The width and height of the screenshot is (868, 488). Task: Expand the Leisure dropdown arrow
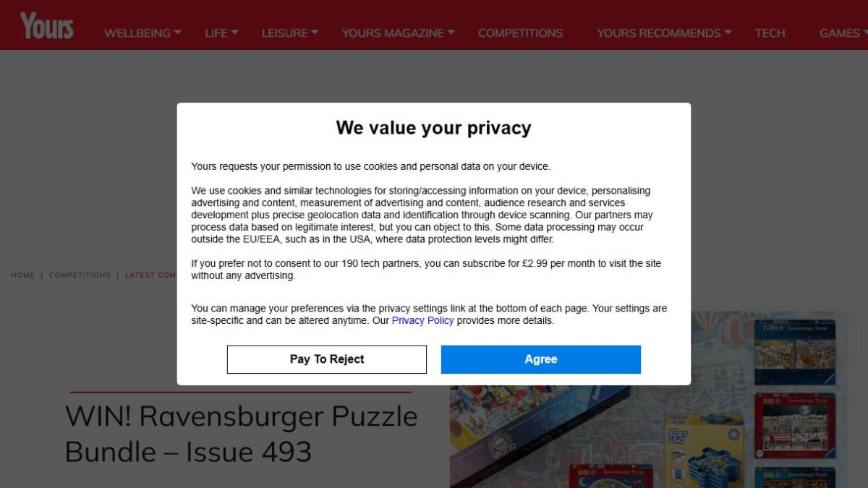(x=315, y=33)
